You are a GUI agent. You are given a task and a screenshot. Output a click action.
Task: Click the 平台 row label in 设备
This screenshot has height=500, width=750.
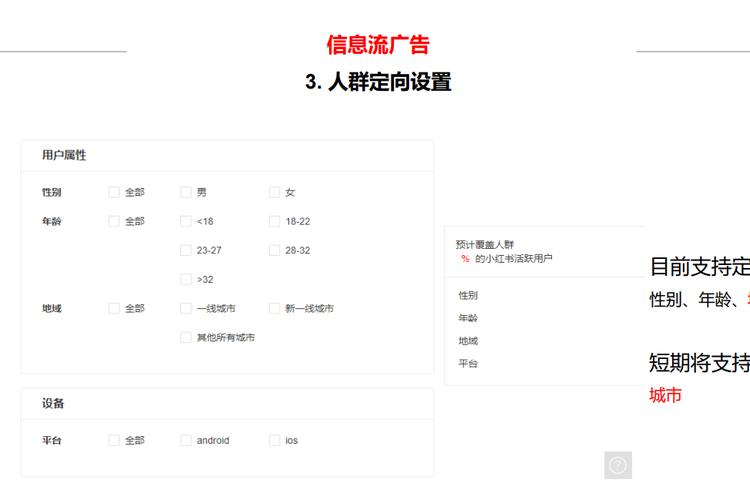pyautogui.click(x=52, y=440)
